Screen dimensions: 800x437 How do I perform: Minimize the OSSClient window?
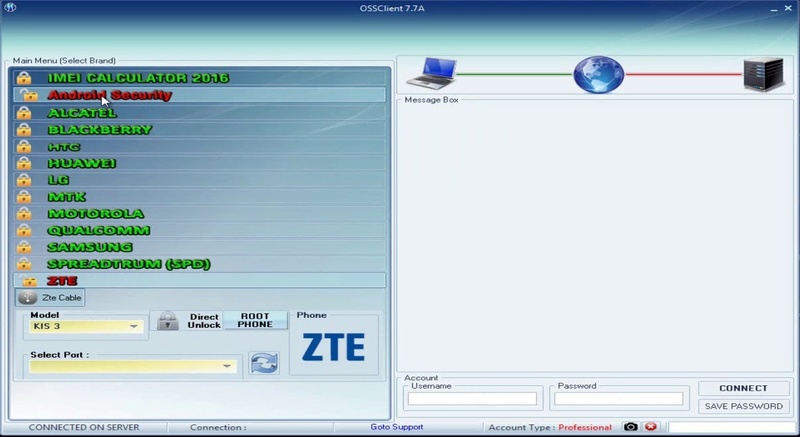(774, 9)
